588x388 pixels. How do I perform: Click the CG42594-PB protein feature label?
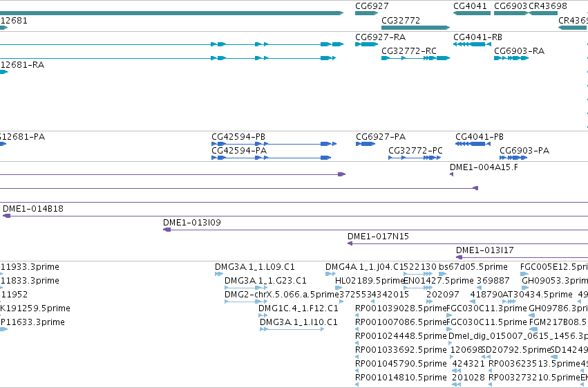238,136
